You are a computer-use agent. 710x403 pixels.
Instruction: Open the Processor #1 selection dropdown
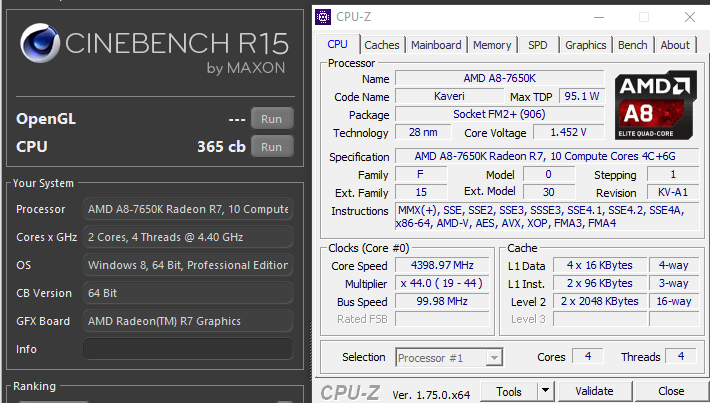tap(494, 357)
